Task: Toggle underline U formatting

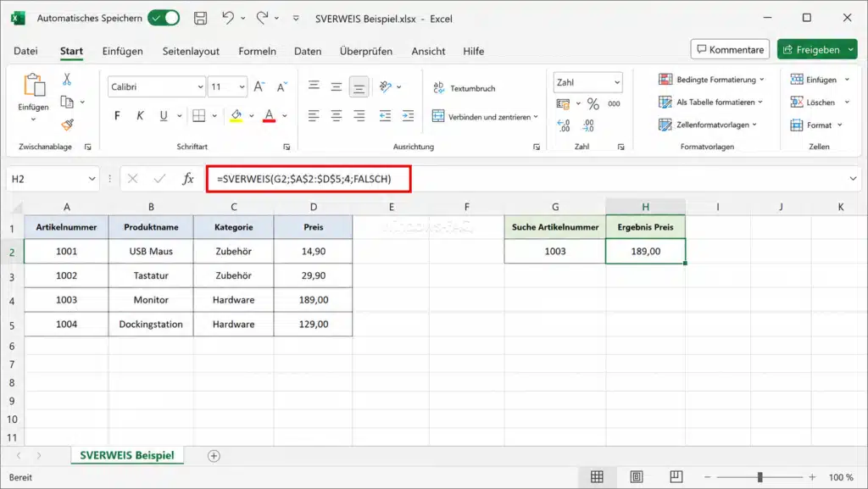Action: pyautogui.click(x=164, y=115)
